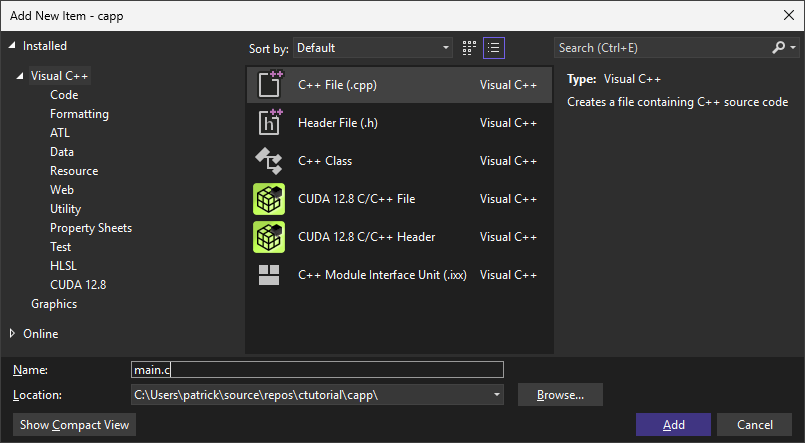Collapse the Installed section

point(12,46)
